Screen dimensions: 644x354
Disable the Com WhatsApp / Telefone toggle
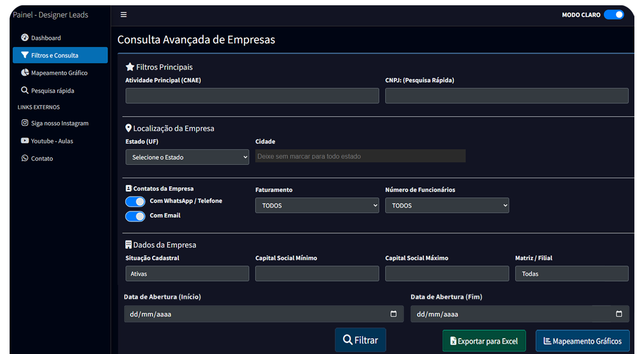tap(135, 201)
